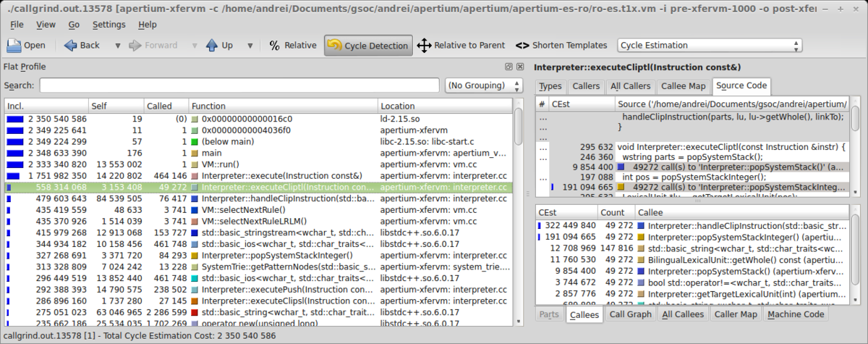Click the Up arrow icon
Screen dimensions: 868x344
coord(212,46)
